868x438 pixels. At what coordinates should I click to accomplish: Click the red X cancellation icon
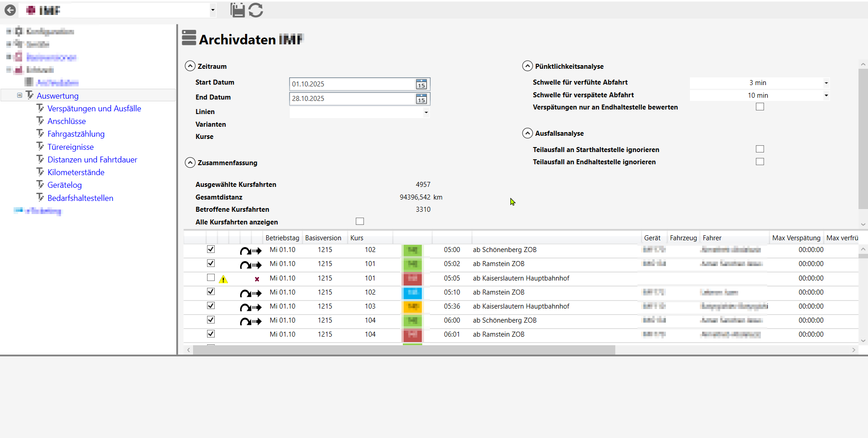point(257,279)
